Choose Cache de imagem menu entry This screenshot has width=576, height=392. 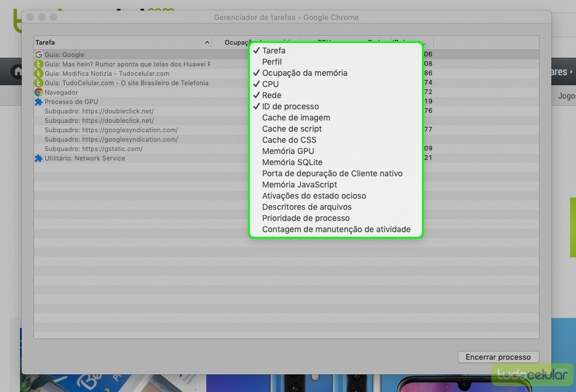tap(296, 118)
